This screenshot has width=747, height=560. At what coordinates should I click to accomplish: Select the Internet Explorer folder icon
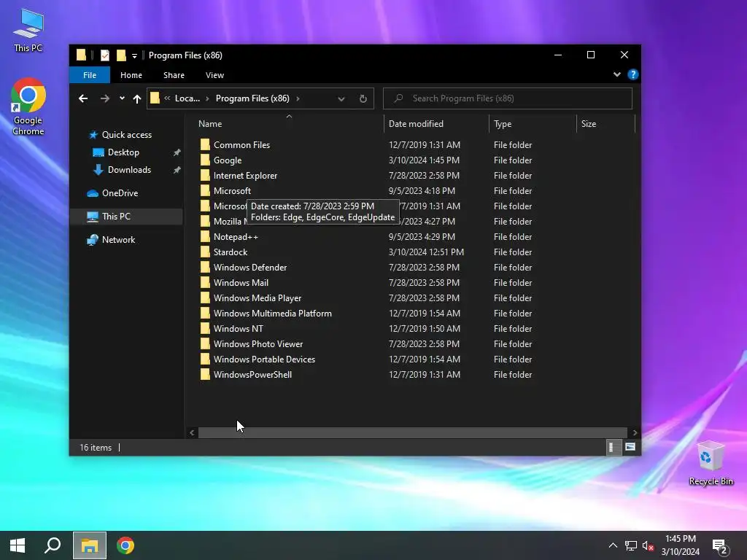(205, 176)
